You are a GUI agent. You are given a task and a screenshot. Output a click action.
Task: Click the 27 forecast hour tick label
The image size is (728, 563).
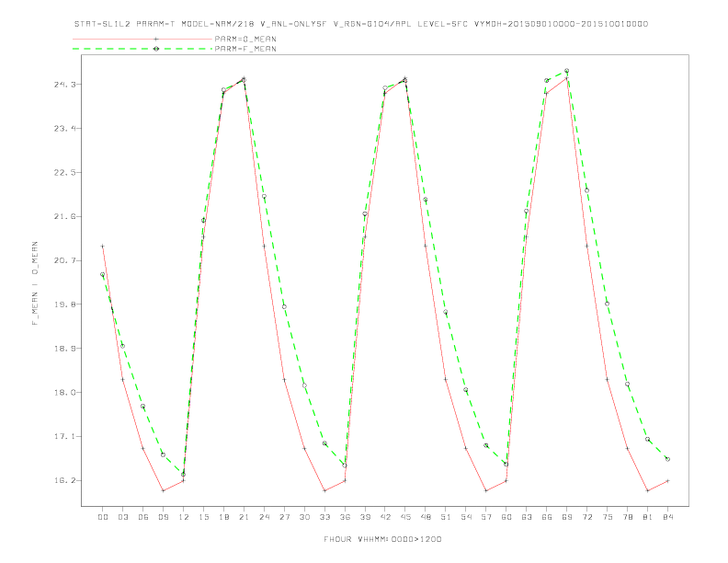tap(284, 517)
